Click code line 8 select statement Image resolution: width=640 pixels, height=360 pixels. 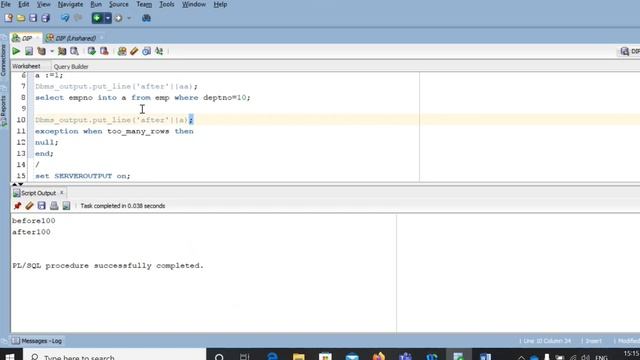(142, 98)
